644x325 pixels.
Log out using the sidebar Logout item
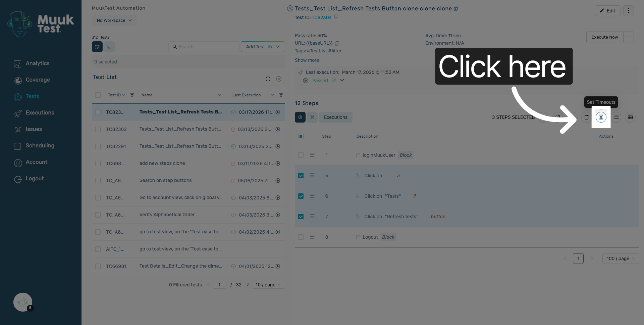pos(35,179)
